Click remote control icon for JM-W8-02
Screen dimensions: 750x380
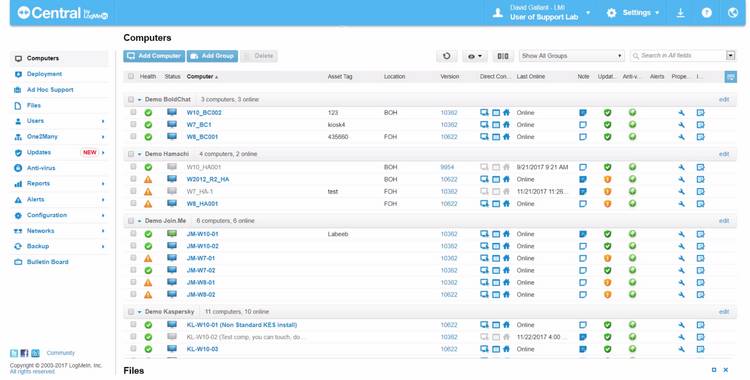(484, 294)
